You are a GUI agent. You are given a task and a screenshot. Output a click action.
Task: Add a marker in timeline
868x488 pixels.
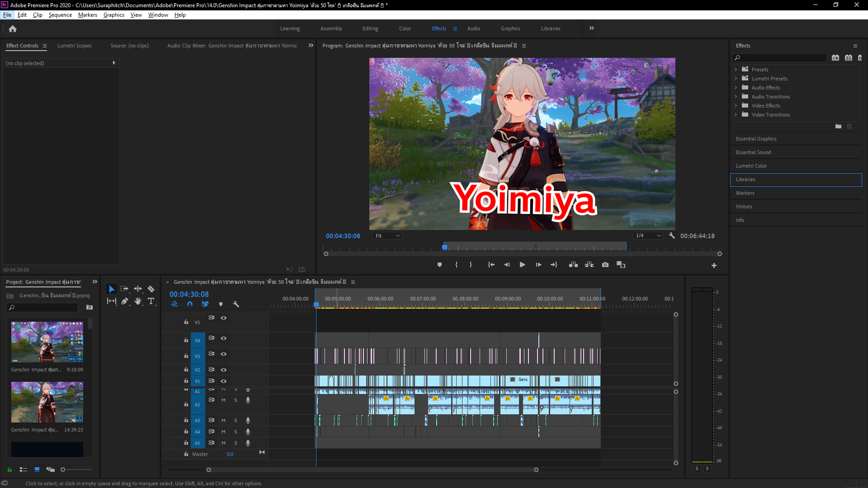pyautogui.click(x=221, y=305)
